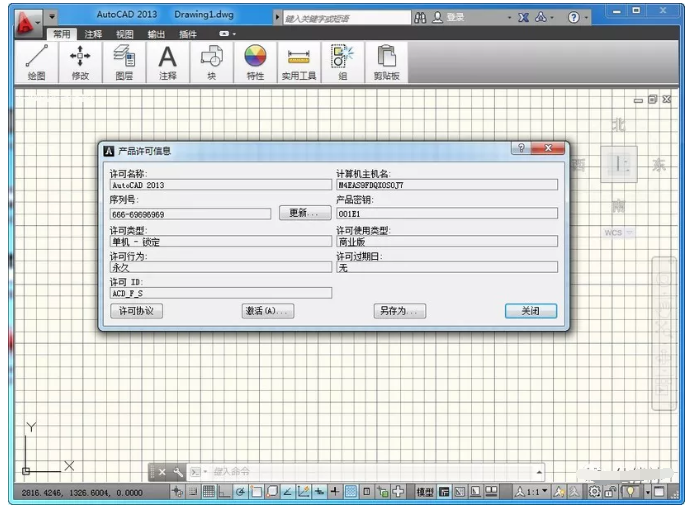Restore the drawing viewport using the restore icon
Image resolution: width=694 pixels, height=510 pixels.
pyautogui.click(x=652, y=100)
